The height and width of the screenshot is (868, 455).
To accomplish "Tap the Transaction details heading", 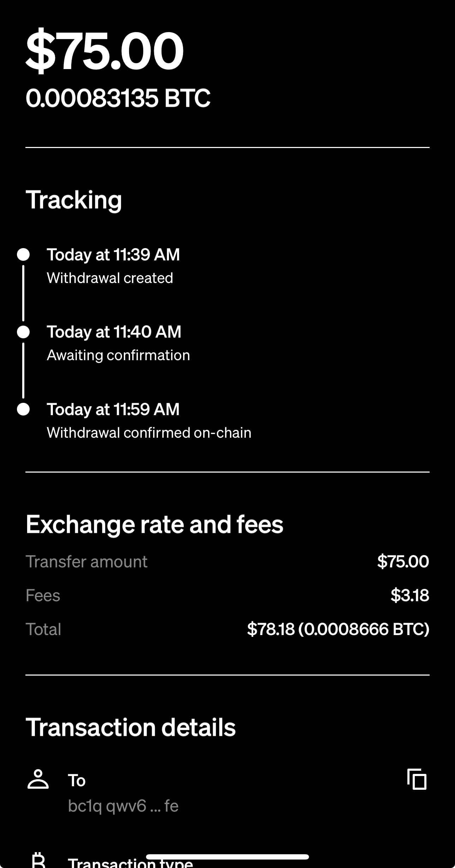I will pos(131,727).
